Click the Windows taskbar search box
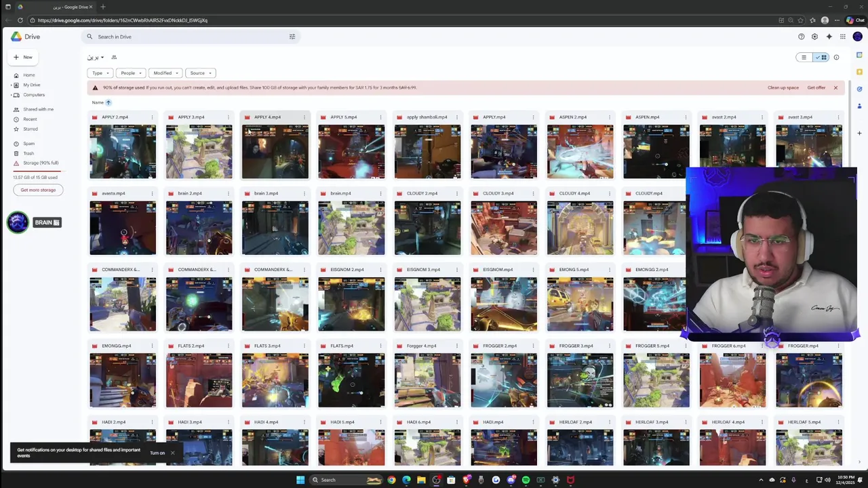 click(x=345, y=480)
